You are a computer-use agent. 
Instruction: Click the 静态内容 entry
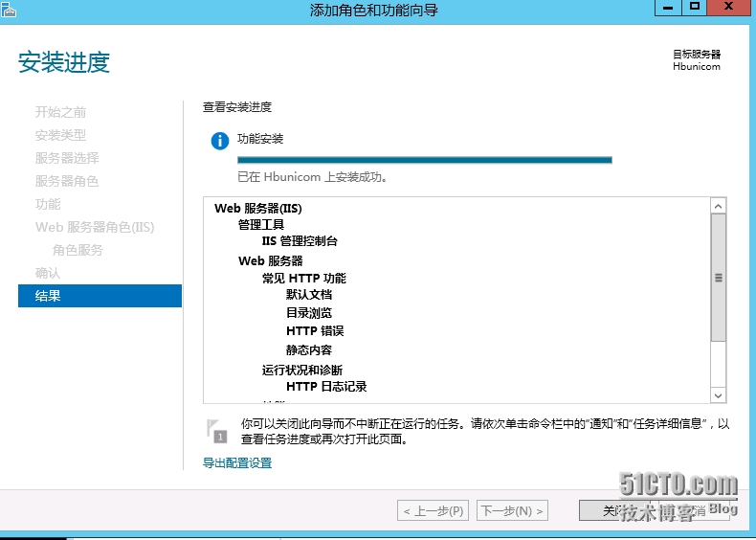pos(309,349)
